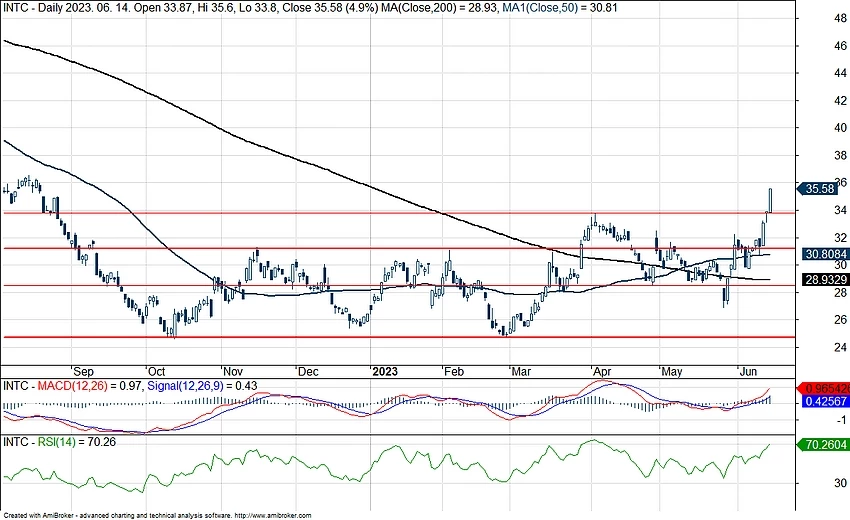Open the www.amibroker.com footer link
Viewport: 850px width, 520px height.
click(x=273, y=515)
